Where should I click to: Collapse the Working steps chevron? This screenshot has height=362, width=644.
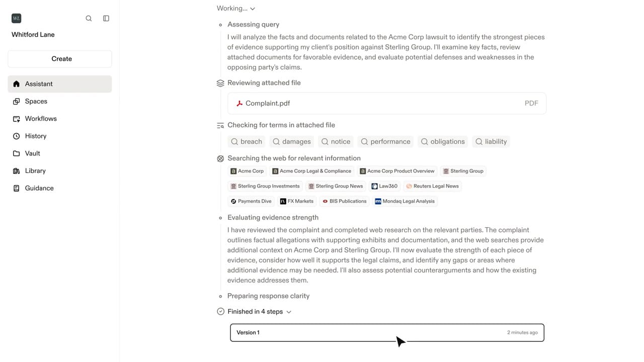253,9
